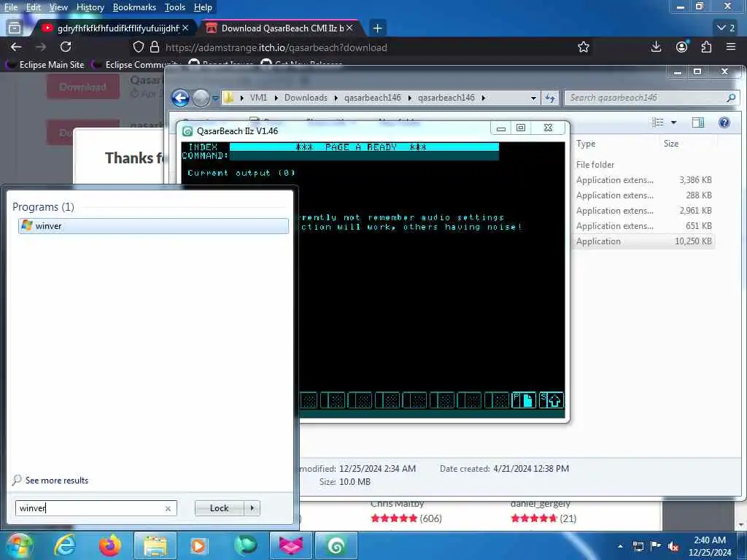747x560 pixels.
Task: Open Internet Explorer from taskbar
Action: coord(64,545)
